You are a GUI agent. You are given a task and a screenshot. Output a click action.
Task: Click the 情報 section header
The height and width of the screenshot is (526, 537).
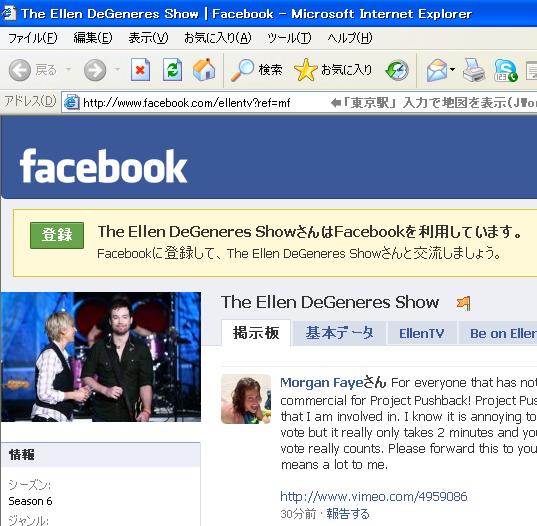(101, 455)
